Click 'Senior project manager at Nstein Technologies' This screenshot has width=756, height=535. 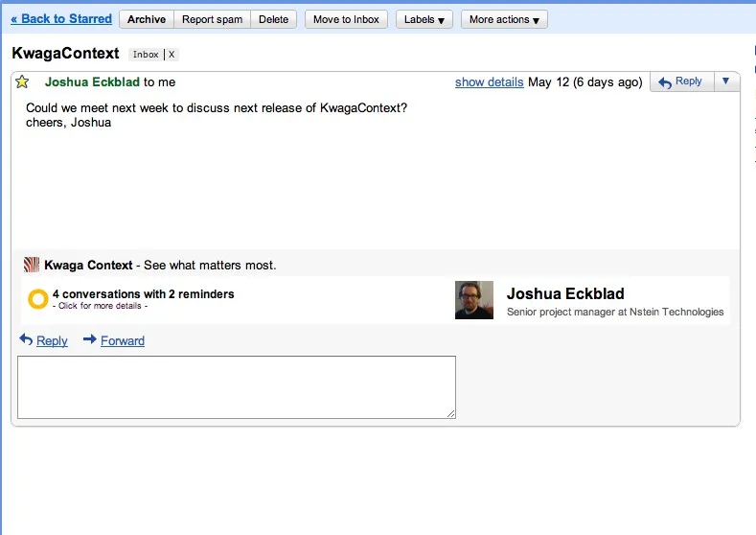tap(615, 312)
